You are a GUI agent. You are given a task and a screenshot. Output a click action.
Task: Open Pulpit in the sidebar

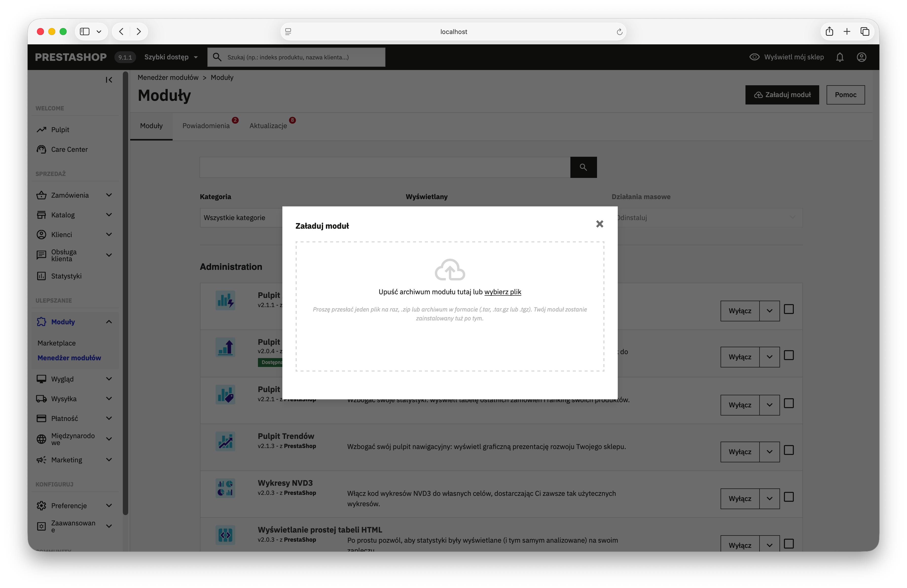[x=60, y=129]
